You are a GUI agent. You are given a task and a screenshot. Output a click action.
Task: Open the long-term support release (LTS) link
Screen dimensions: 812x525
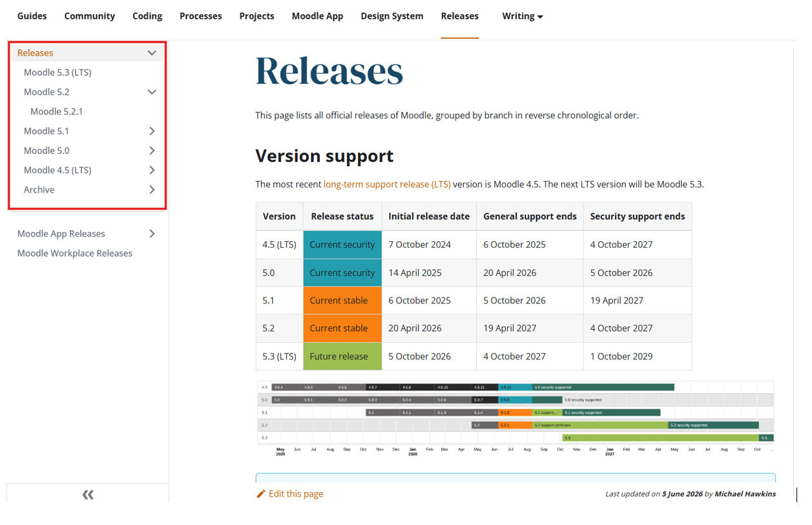[x=387, y=184]
